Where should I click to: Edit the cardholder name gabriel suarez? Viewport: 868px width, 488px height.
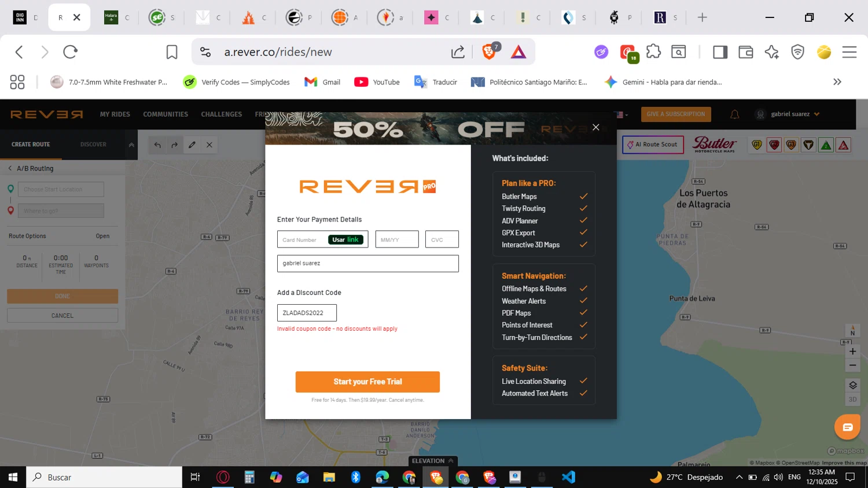coord(367,263)
